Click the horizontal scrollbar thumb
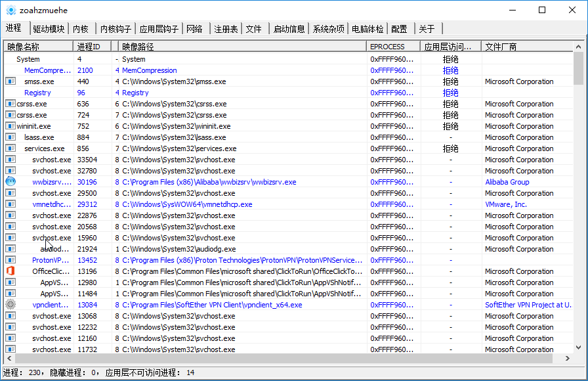 [x=283, y=359]
